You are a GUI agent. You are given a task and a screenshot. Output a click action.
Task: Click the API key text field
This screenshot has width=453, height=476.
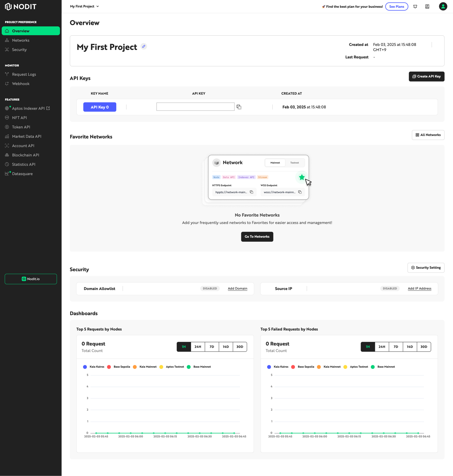(x=195, y=107)
